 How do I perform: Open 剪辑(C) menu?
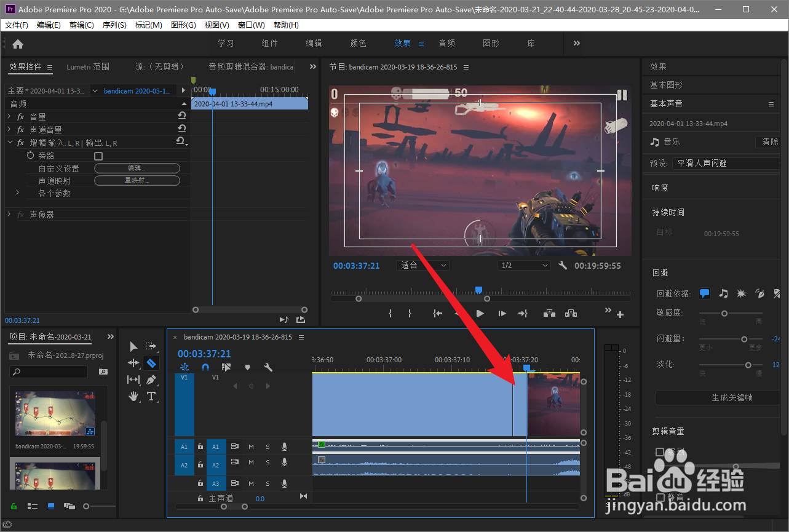pyautogui.click(x=82, y=25)
